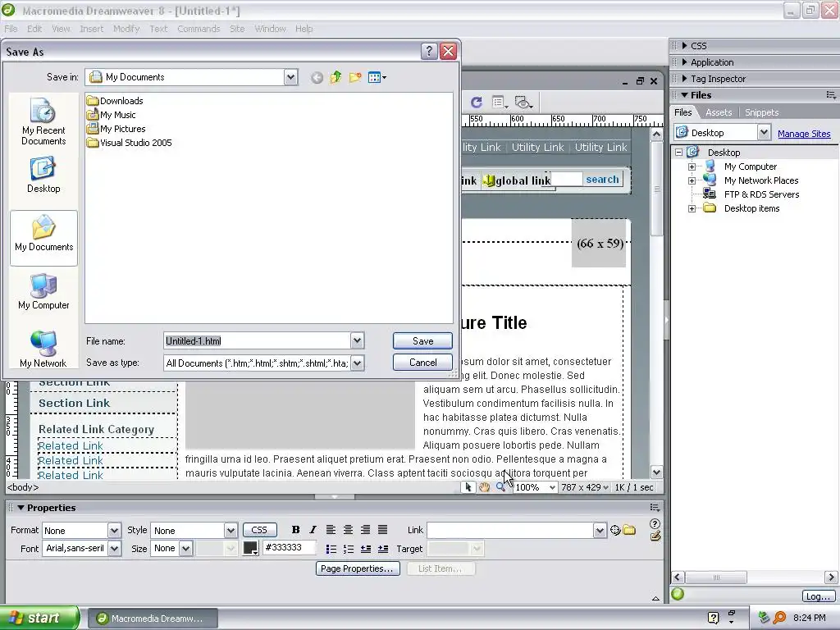Open the Style dropdown in Properties

(x=231, y=531)
